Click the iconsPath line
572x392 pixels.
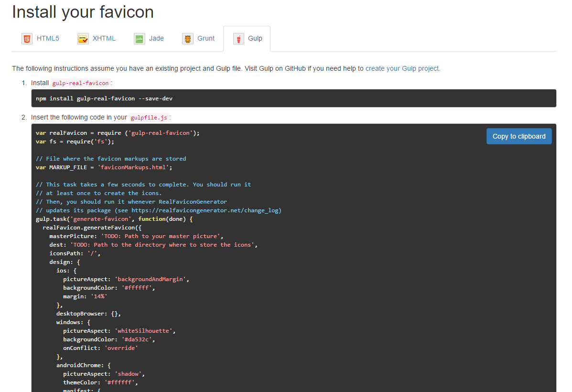(75, 254)
